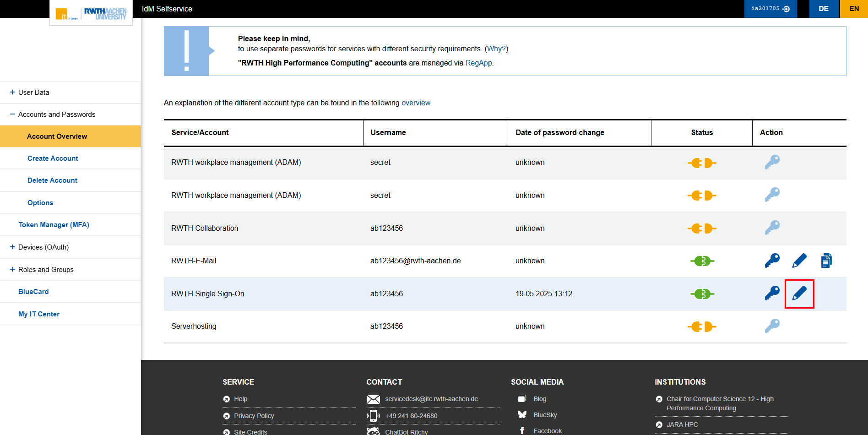
Task: Click username ab123456 in the Serverhosting row
Action: [387, 326]
